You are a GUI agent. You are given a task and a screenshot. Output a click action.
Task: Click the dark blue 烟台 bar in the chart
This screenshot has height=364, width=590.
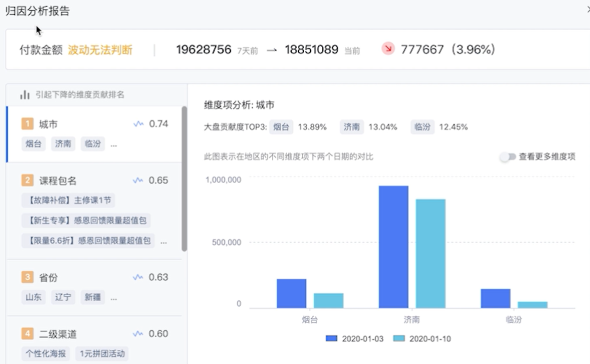pyautogui.click(x=292, y=294)
